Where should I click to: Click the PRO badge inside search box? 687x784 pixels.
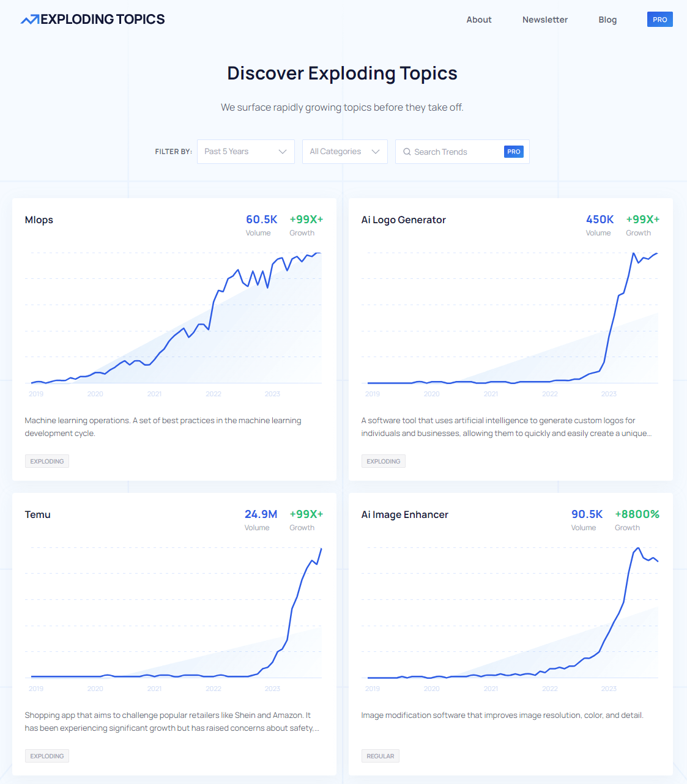click(x=513, y=152)
